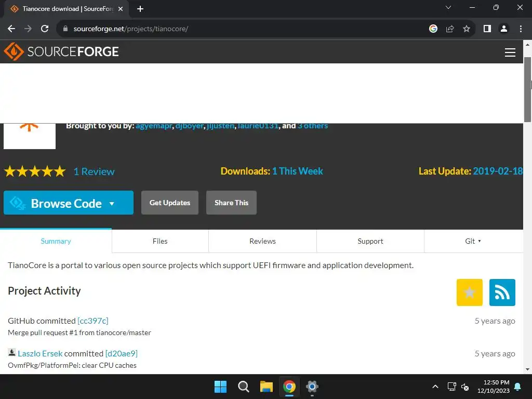The height and width of the screenshot is (399, 532).
Task: Switch to the Files tab
Action: (x=160, y=241)
